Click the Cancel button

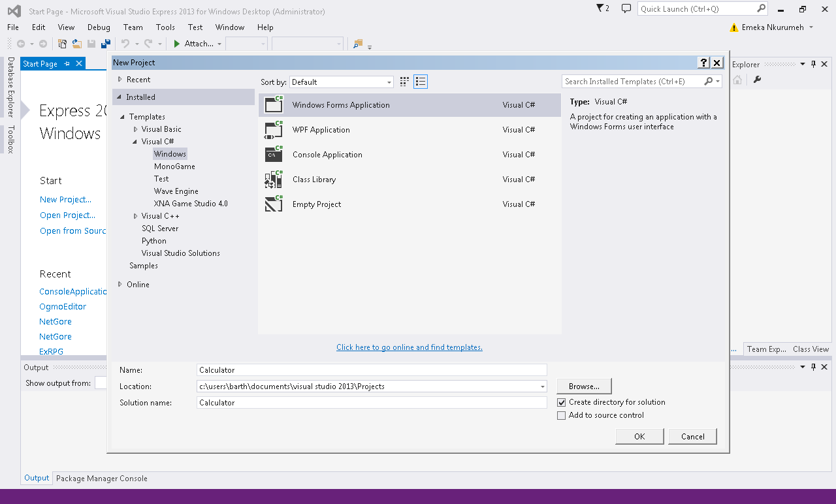tap(693, 437)
